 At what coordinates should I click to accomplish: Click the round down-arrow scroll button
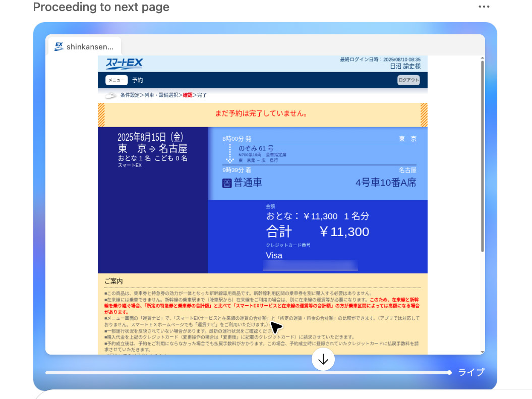323,359
